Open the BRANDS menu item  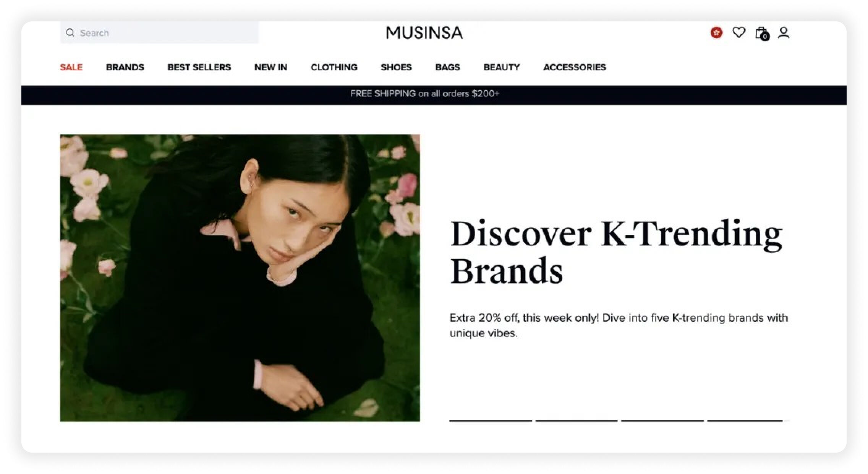[x=125, y=67]
